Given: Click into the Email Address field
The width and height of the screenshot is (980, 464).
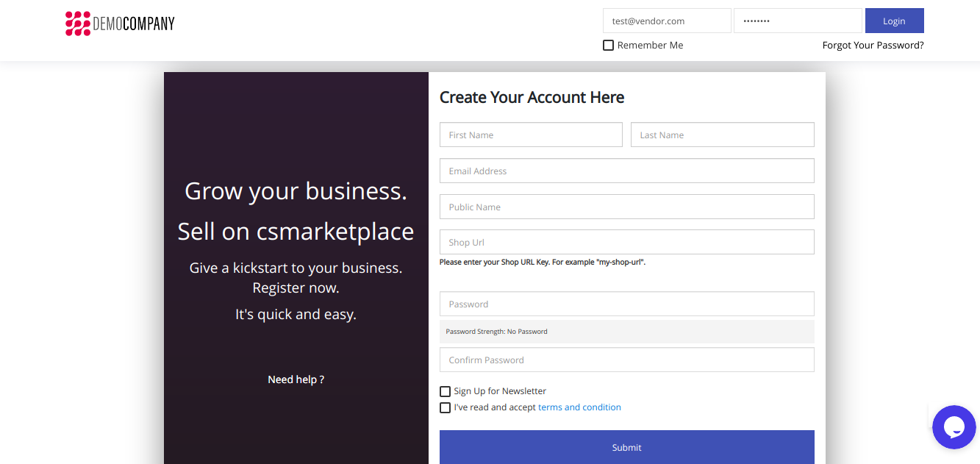Looking at the screenshot, I should (626, 171).
